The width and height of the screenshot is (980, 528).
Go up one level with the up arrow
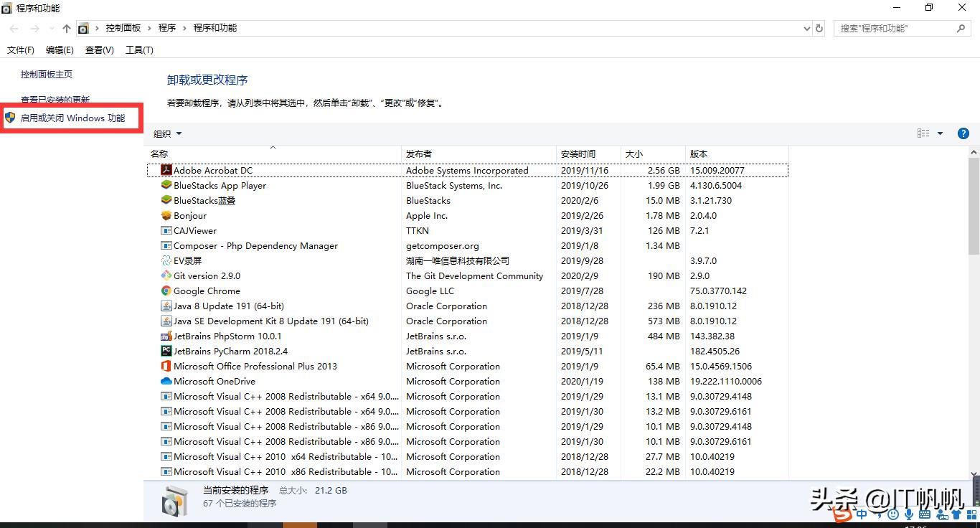click(66, 27)
